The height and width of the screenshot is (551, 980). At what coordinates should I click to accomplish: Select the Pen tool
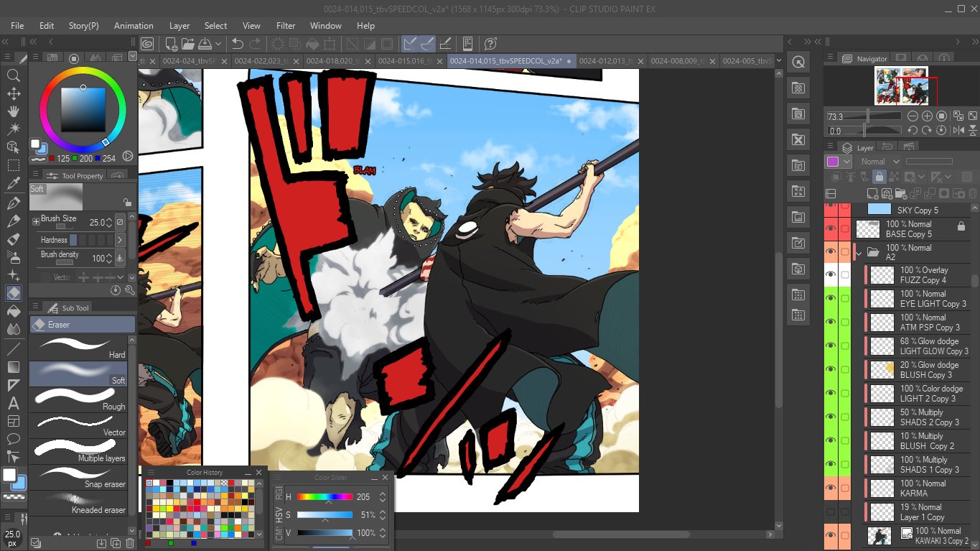(13, 203)
